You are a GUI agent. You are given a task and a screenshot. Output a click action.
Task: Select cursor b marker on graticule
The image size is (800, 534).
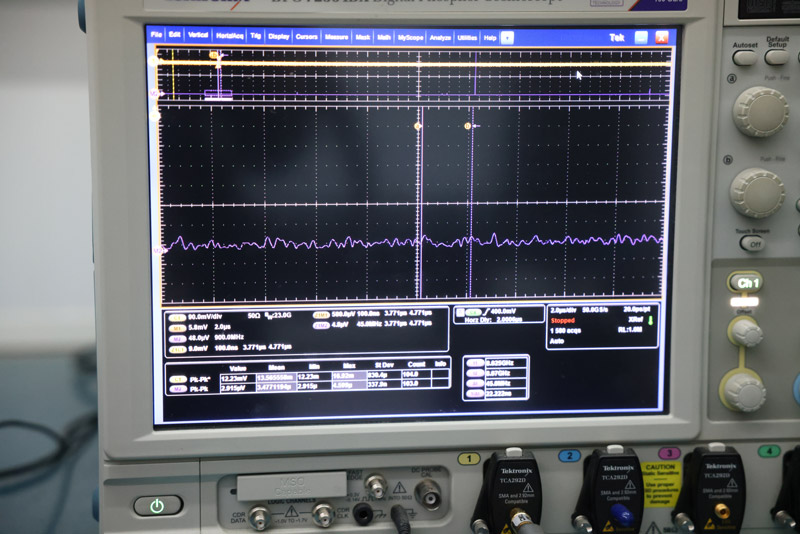pos(467,126)
